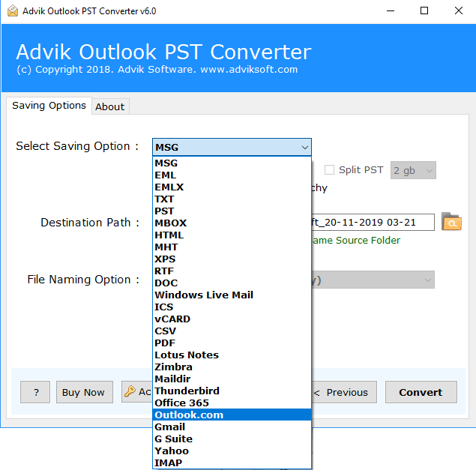Pick G Suite from the list
476x470 pixels.
(x=232, y=439)
